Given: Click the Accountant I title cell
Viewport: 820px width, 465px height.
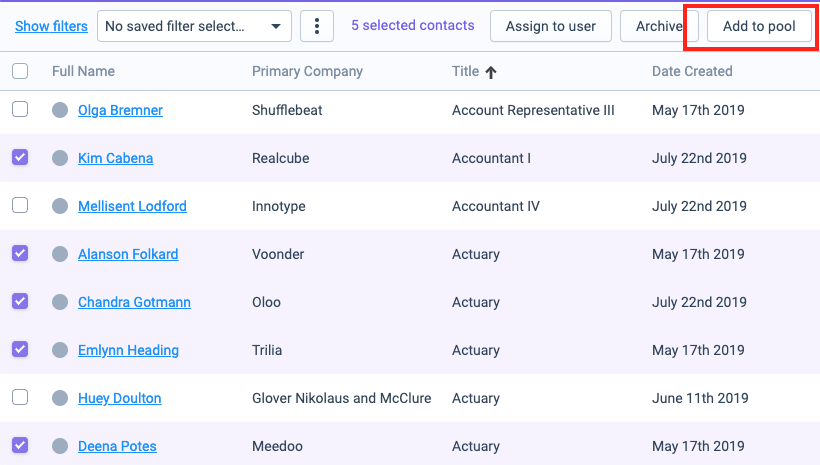Looking at the screenshot, I should point(491,158).
